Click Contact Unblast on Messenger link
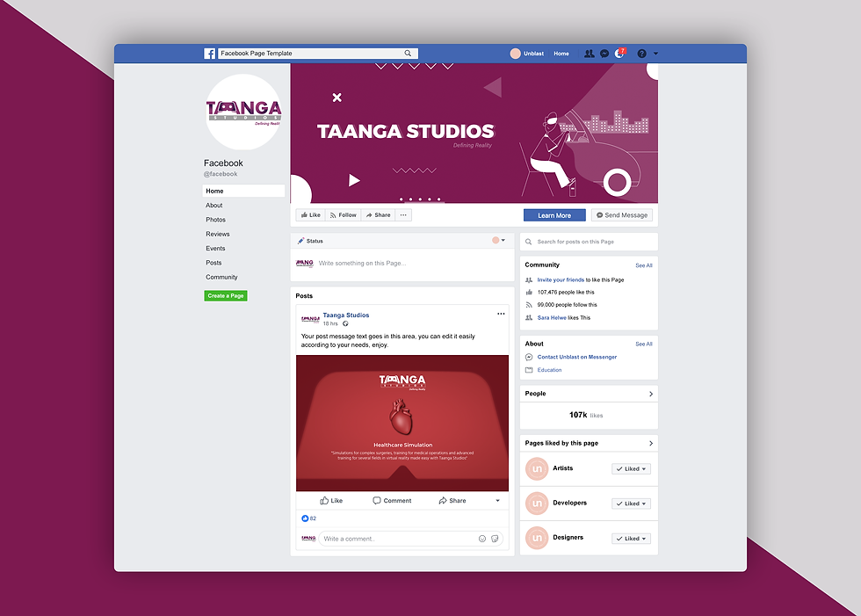 coord(576,357)
